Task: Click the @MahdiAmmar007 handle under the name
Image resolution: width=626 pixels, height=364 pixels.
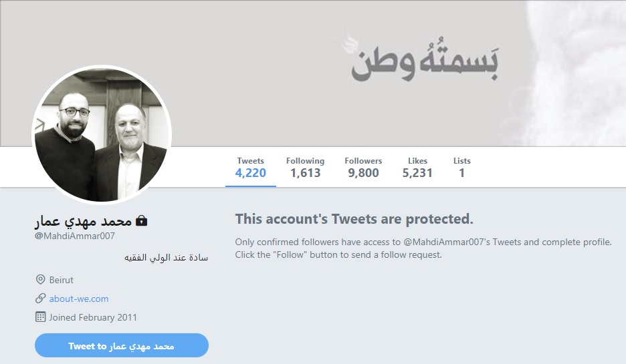Action: click(75, 236)
